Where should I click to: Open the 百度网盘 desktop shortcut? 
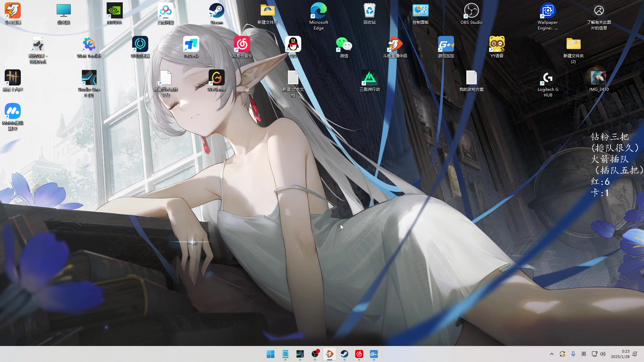[166, 14]
